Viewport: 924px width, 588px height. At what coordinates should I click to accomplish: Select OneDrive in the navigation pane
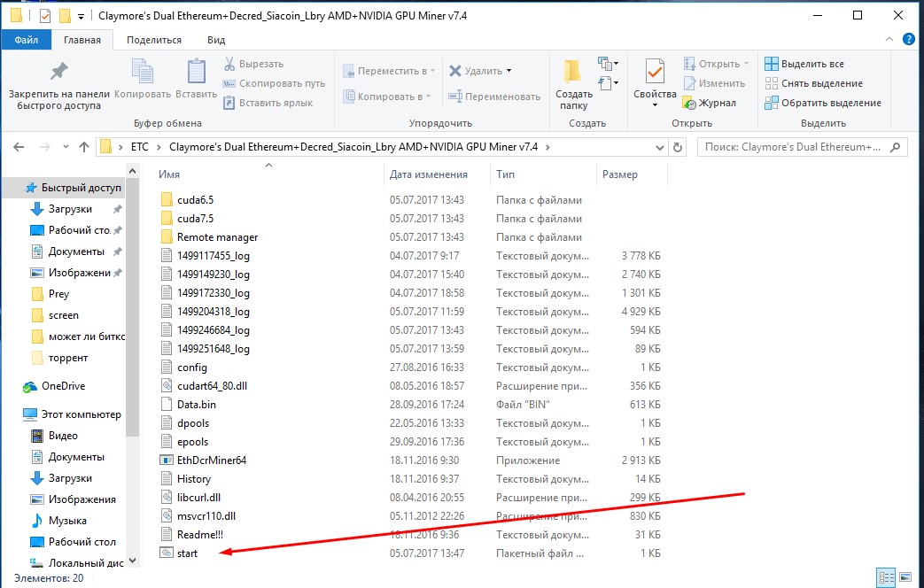(61, 386)
